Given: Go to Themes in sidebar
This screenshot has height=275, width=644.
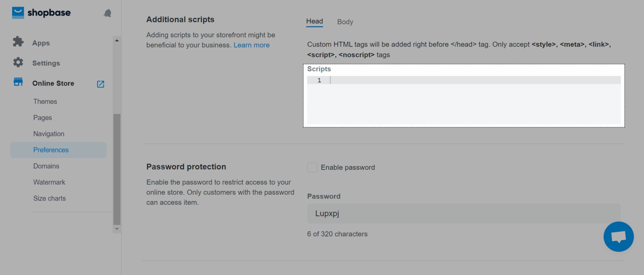Looking at the screenshot, I should click(x=45, y=102).
